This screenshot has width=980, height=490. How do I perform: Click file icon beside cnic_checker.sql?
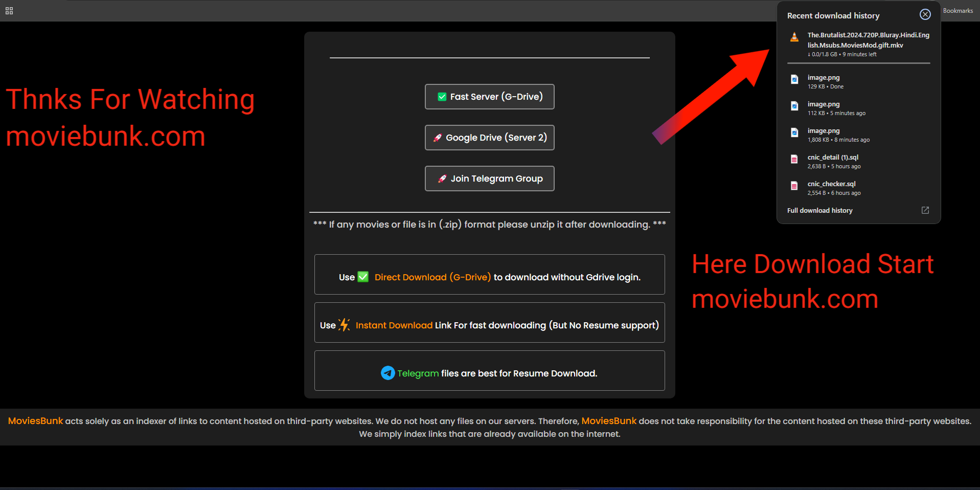coord(794,186)
